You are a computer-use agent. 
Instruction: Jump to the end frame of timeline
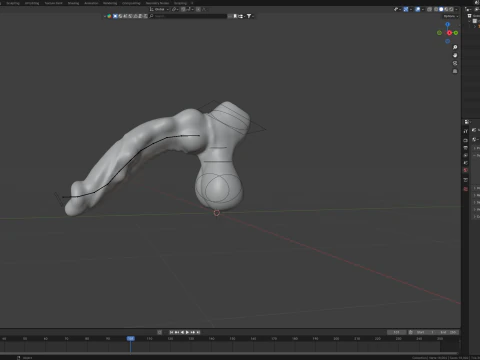(198, 332)
